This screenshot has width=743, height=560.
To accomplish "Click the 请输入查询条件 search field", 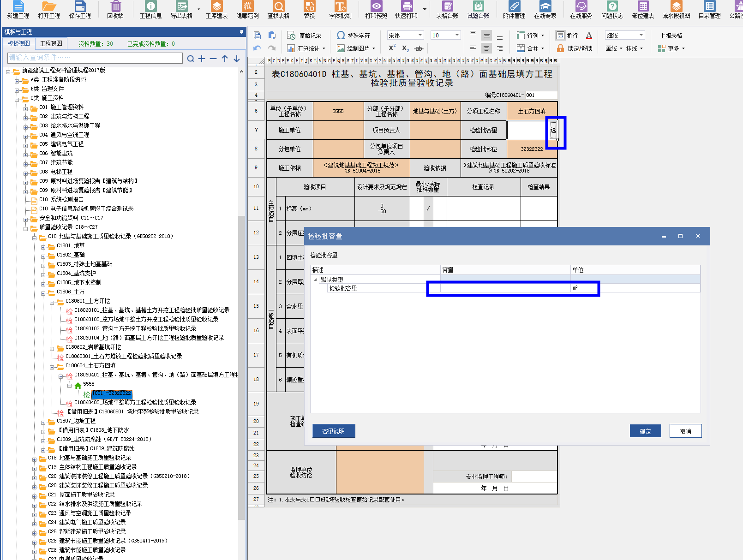I will [x=95, y=58].
